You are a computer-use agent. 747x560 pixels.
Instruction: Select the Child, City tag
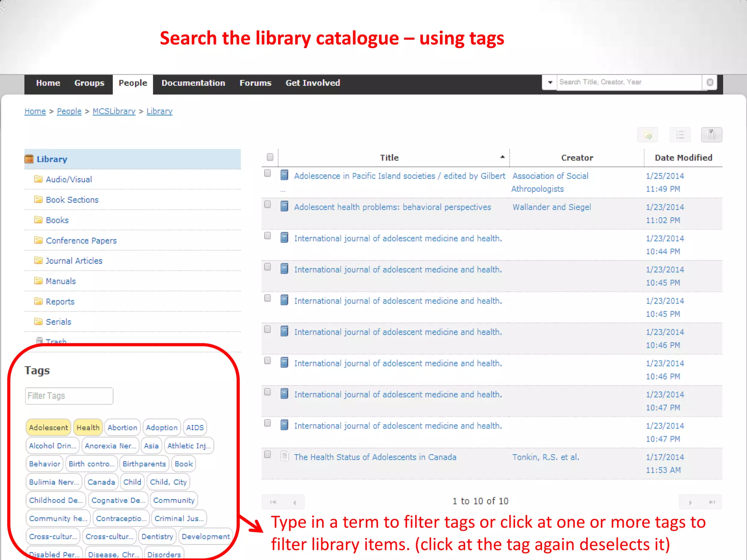(x=168, y=482)
